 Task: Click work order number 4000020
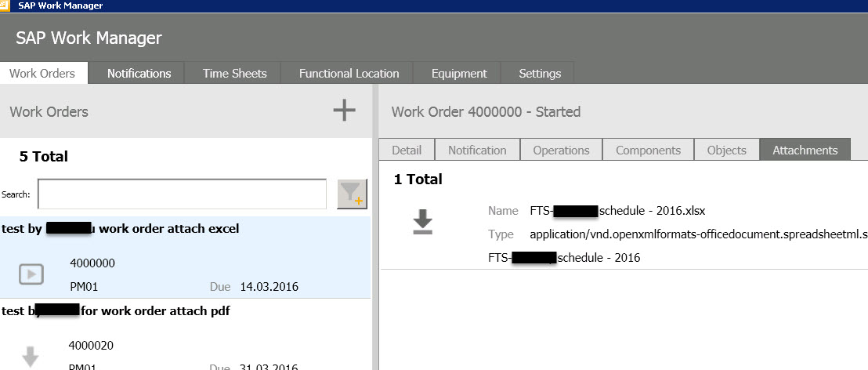(x=91, y=346)
